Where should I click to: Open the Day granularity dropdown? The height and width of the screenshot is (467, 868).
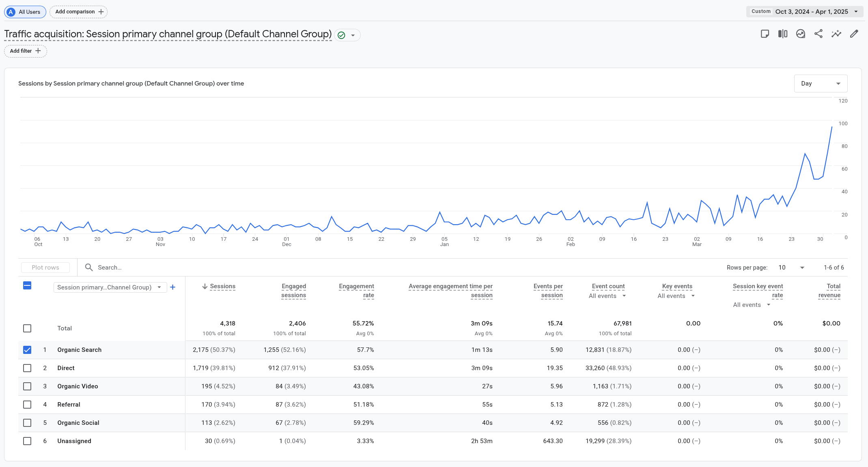[821, 84]
